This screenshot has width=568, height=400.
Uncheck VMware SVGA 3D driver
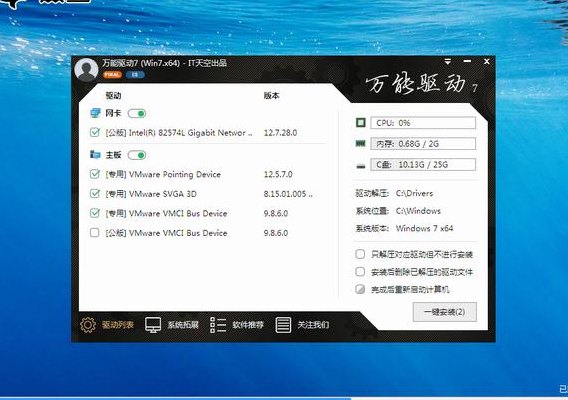[95, 194]
